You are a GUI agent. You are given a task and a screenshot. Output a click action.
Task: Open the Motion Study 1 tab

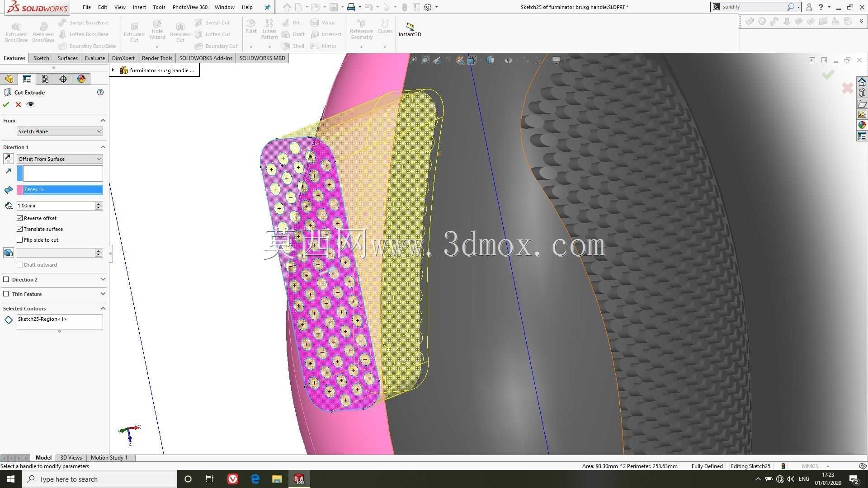(109, 458)
